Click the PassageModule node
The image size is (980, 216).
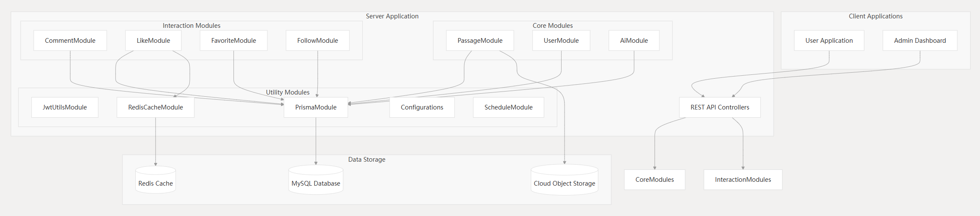coord(480,41)
